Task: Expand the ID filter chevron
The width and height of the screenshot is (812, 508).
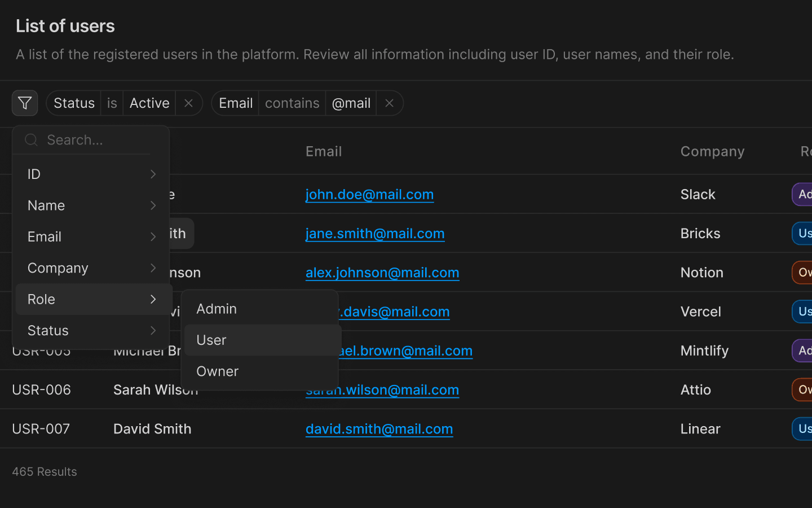Action: [x=153, y=174]
